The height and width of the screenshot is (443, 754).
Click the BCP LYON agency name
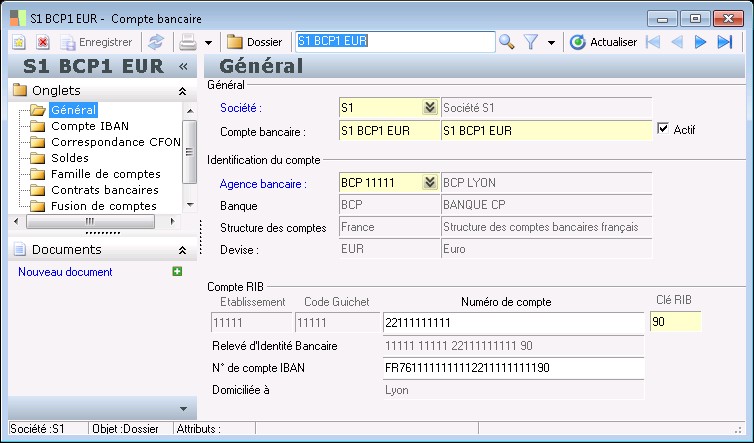pos(469,183)
